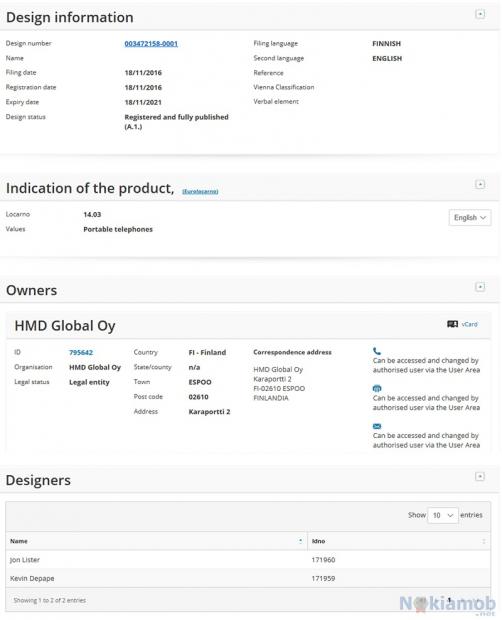Open the English language dropdown
This screenshot has height=620, width=502.
point(470,217)
